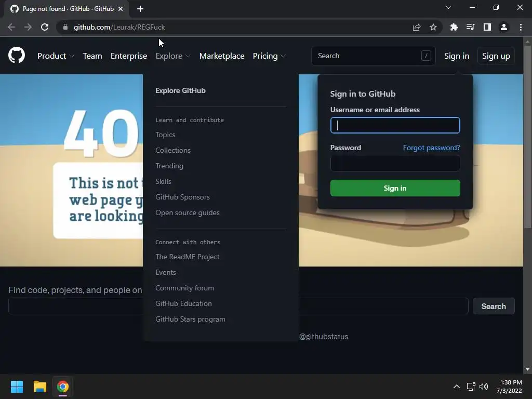532x399 pixels.
Task: Select Events in Explore menu
Action: pyautogui.click(x=166, y=272)
